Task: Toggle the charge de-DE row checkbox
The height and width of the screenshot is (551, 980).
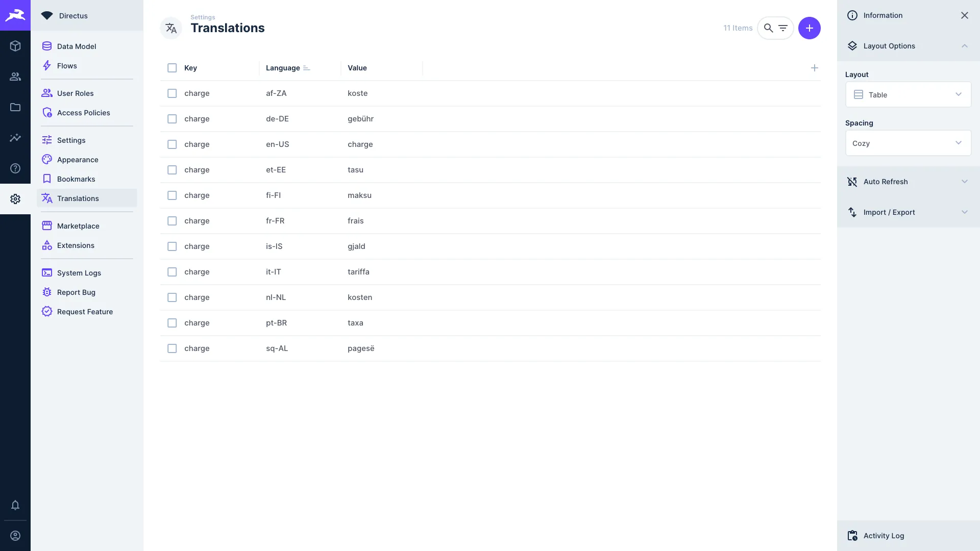Action: tap(173, 118)
